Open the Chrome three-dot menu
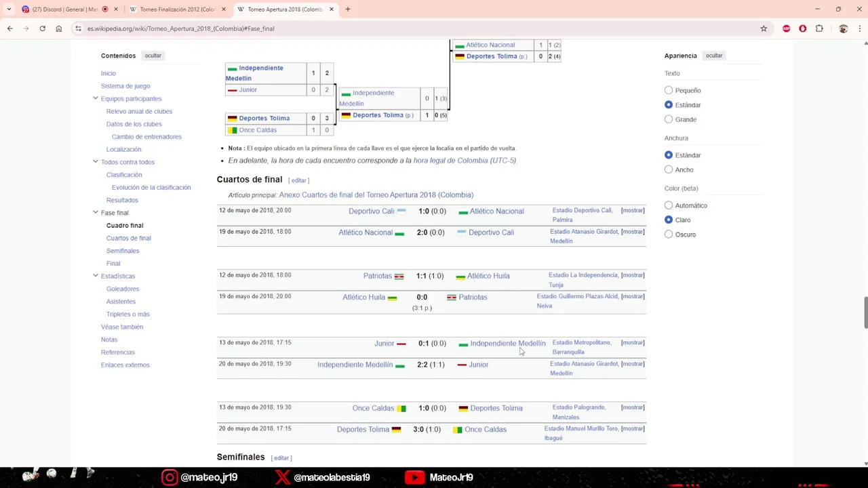 click(860, 28)
